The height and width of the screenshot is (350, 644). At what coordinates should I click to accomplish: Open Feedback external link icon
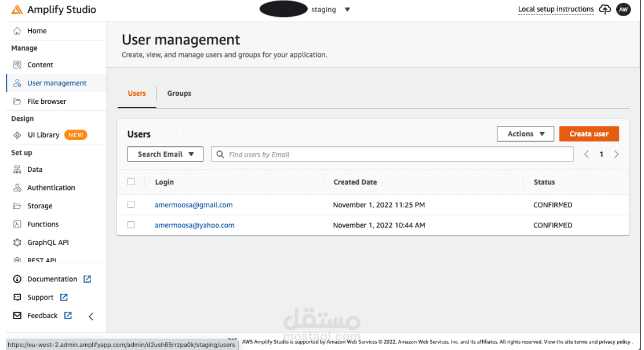pos(68,315)
